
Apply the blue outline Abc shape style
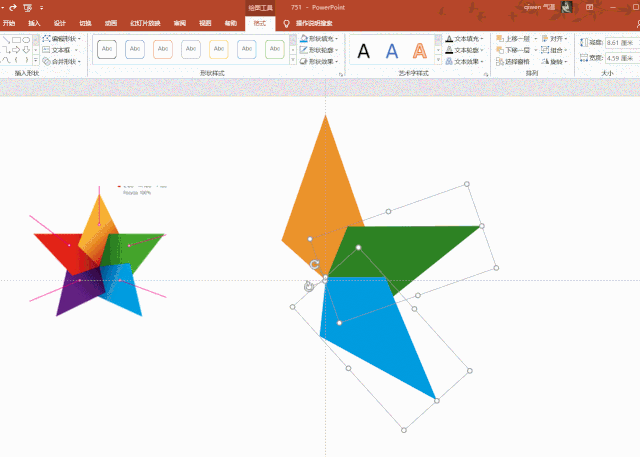(x=135, y=49)
